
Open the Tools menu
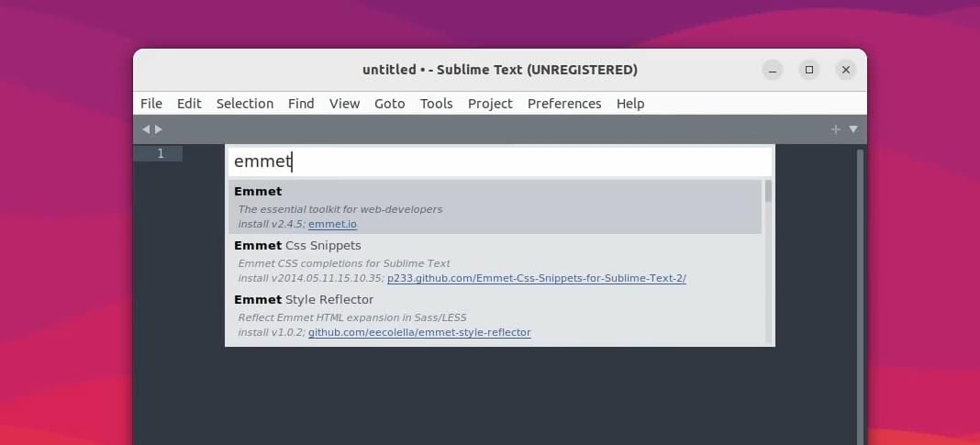click(x=436, y=104)
